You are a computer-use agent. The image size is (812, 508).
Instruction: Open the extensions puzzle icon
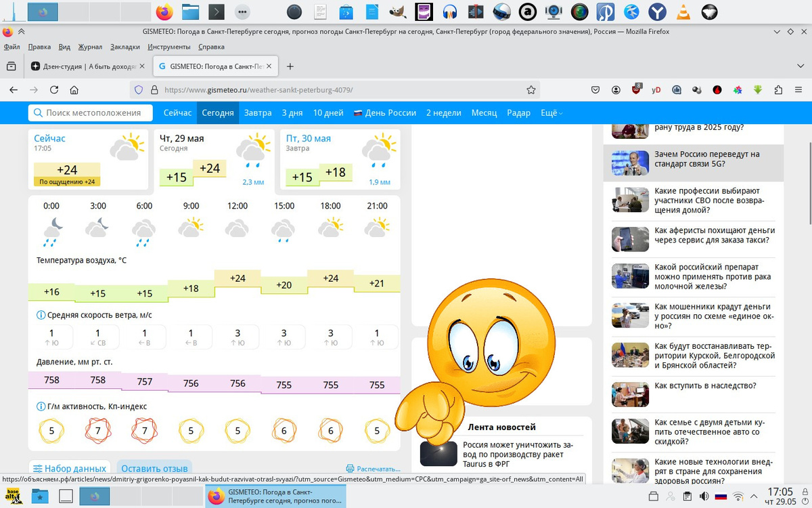[x=779, y=89]
